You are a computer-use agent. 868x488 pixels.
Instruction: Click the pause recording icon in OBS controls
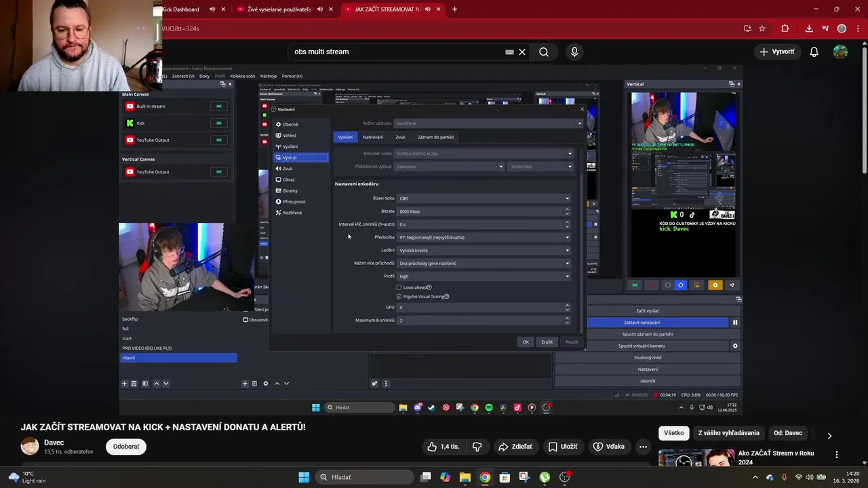[735, 323]
